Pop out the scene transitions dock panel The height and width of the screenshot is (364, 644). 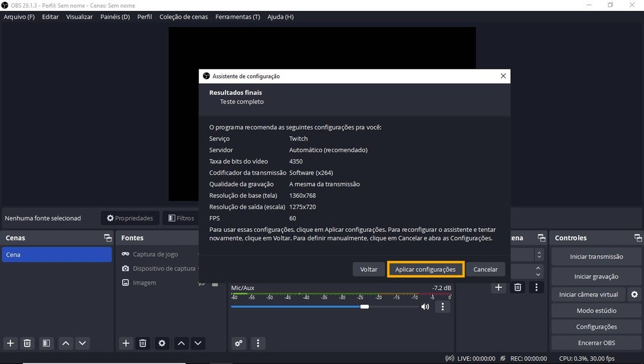(542, 238)
